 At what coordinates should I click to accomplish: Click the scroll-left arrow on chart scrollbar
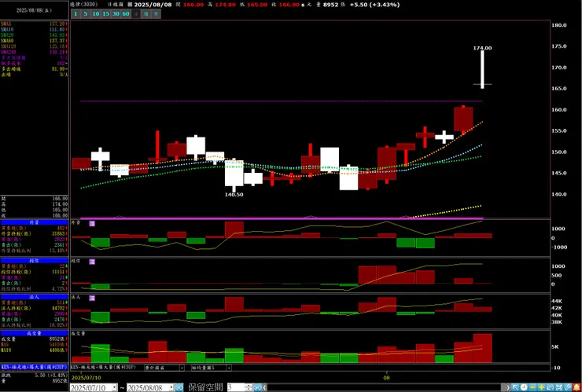(265, 387)
